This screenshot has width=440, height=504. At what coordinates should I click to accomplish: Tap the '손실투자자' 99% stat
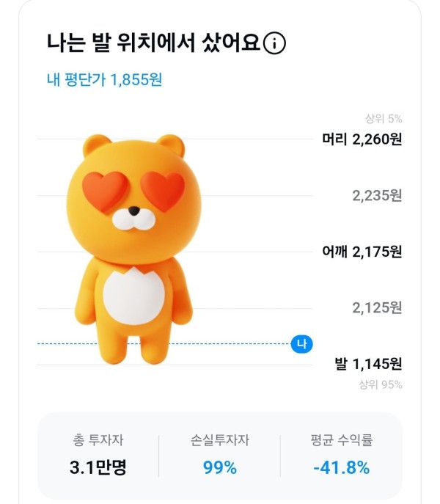(220, 455)
